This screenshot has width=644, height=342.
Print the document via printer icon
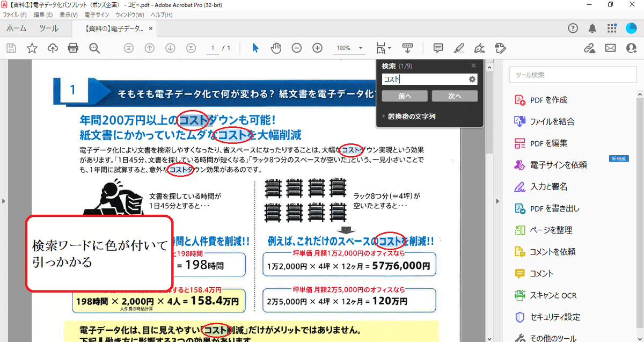74,48
